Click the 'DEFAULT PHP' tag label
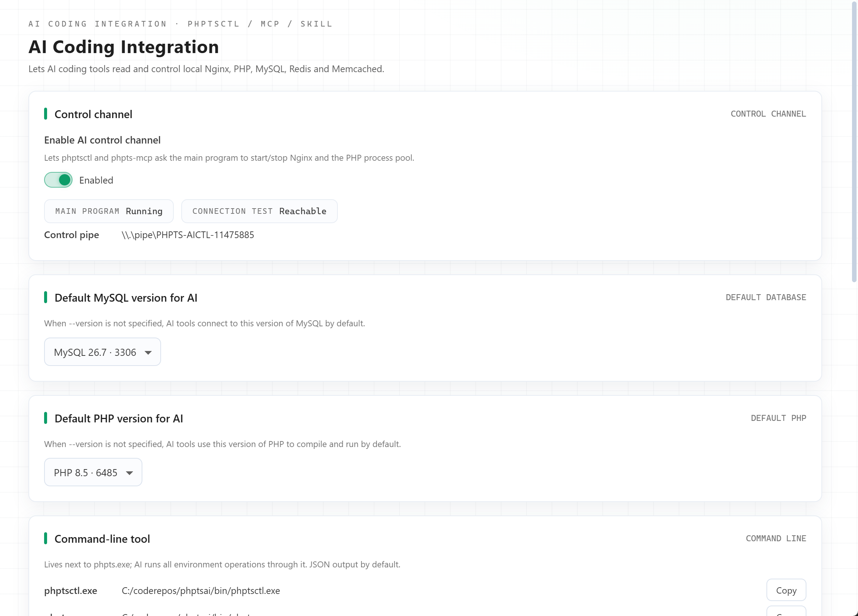858x616 pixels. [778, 418]
